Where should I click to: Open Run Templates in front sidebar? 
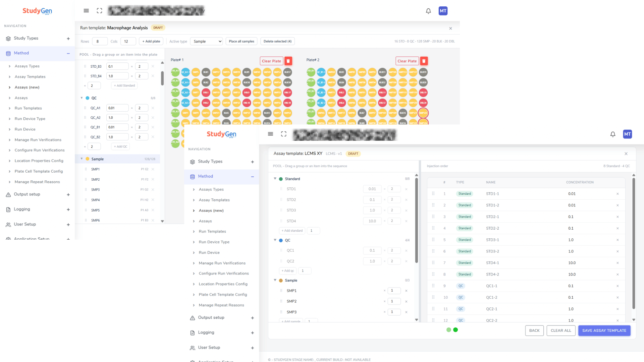tap(212, 232)
